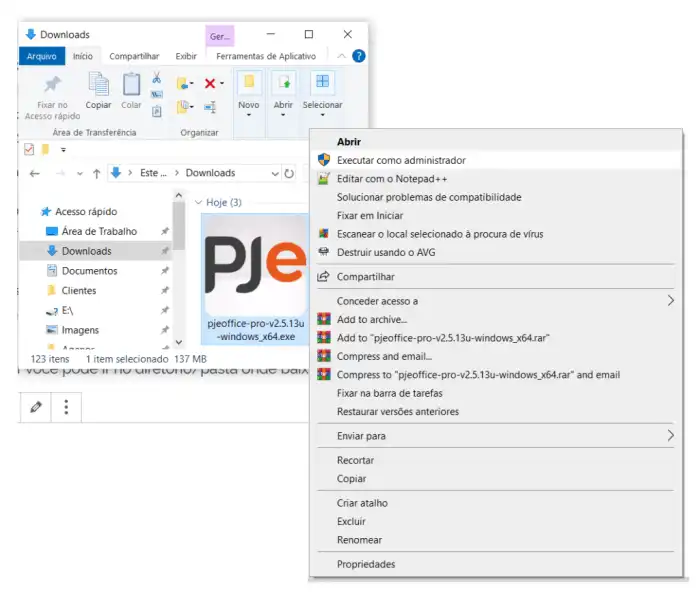Expand the delete options arrow beside red X
This screenshot has height=594, width=700.
tap(222, 83)
